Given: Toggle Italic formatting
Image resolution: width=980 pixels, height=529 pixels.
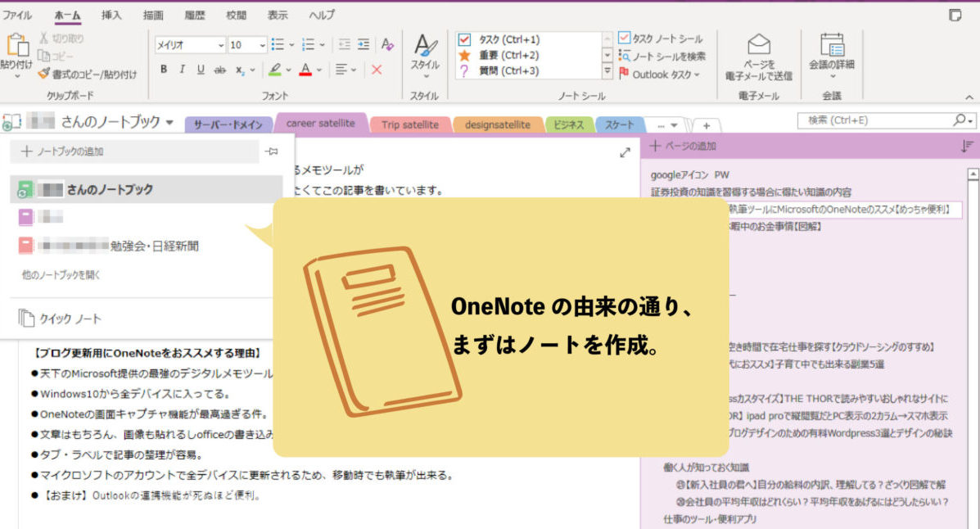Looking at the screenshot, I should pos(182,70).
